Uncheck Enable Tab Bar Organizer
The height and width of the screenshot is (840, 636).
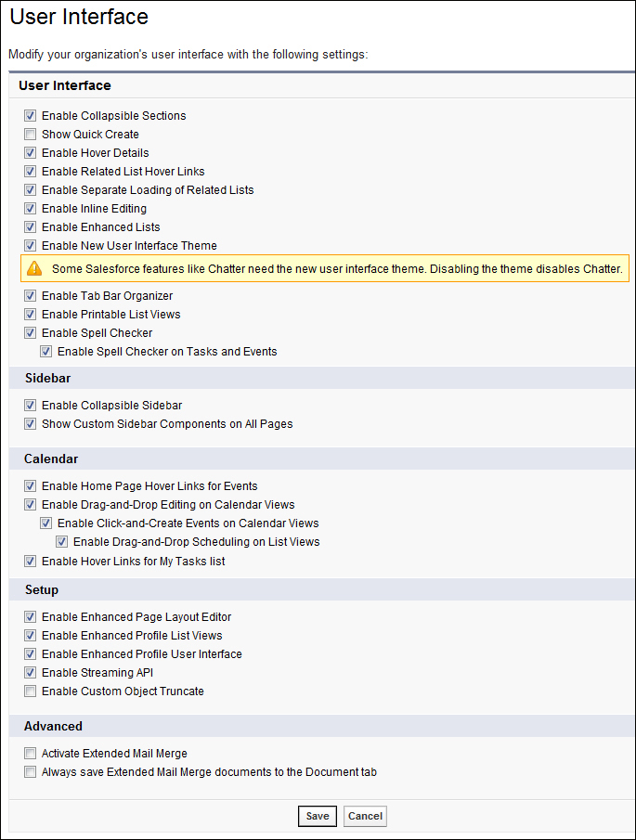point(30,296)
